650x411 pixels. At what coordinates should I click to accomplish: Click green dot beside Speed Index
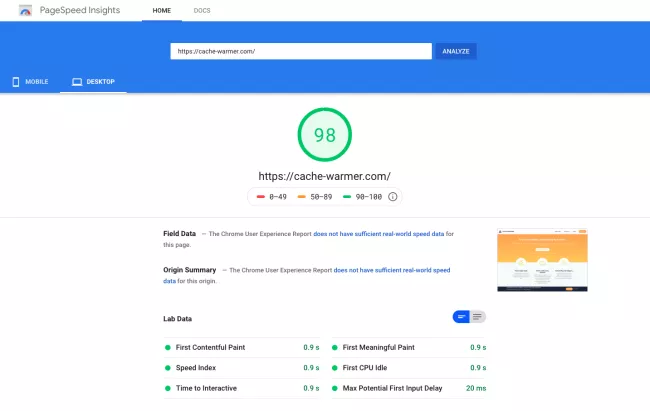click(x=167, y=368)
